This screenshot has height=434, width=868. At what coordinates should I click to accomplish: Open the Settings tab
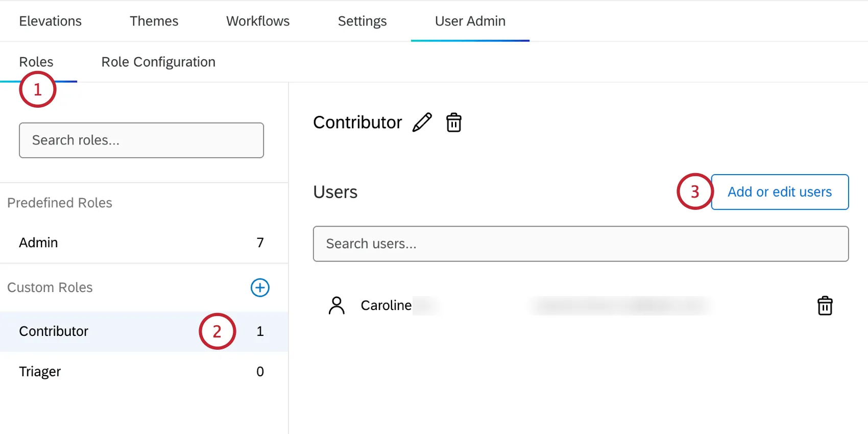362,21
